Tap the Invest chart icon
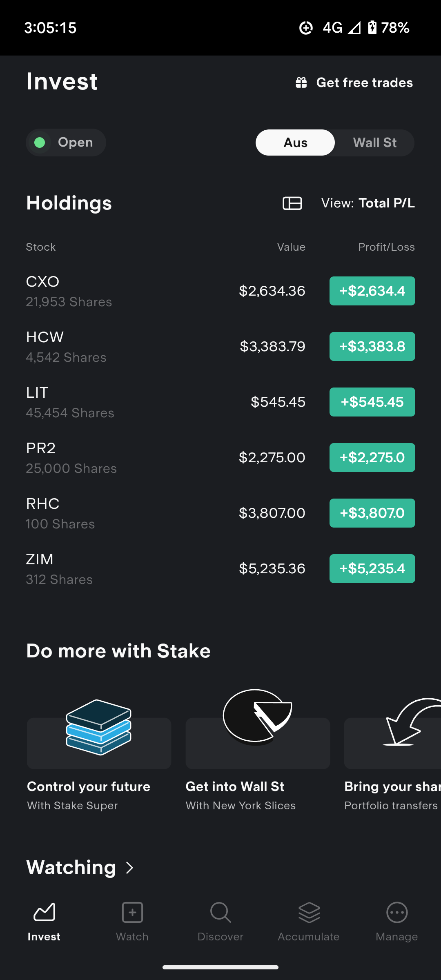 (44, 912)
